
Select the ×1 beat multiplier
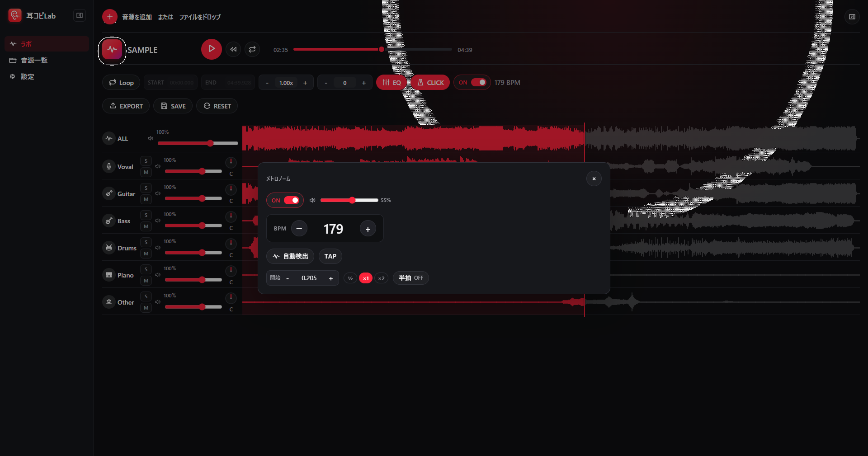[366, 278]
